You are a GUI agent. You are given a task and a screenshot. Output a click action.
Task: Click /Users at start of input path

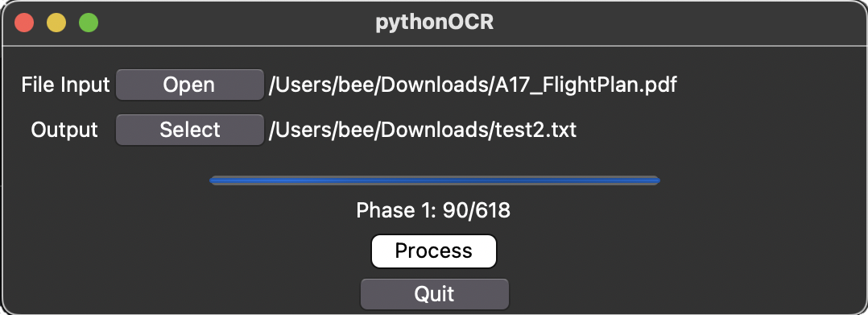pos(300,85)
